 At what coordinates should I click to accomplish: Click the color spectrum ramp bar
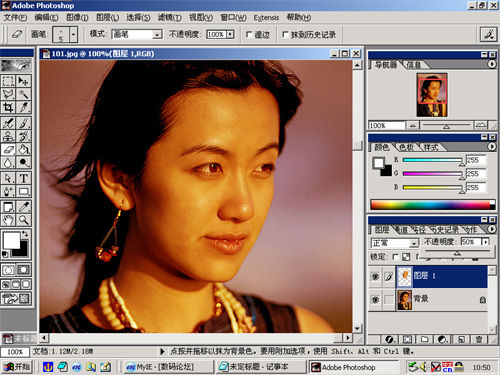433,205
